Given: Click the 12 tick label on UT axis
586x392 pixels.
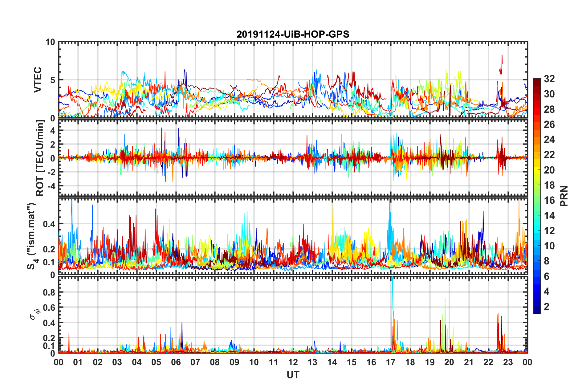Looking at the screenshot, I should [x=293, y=362].
